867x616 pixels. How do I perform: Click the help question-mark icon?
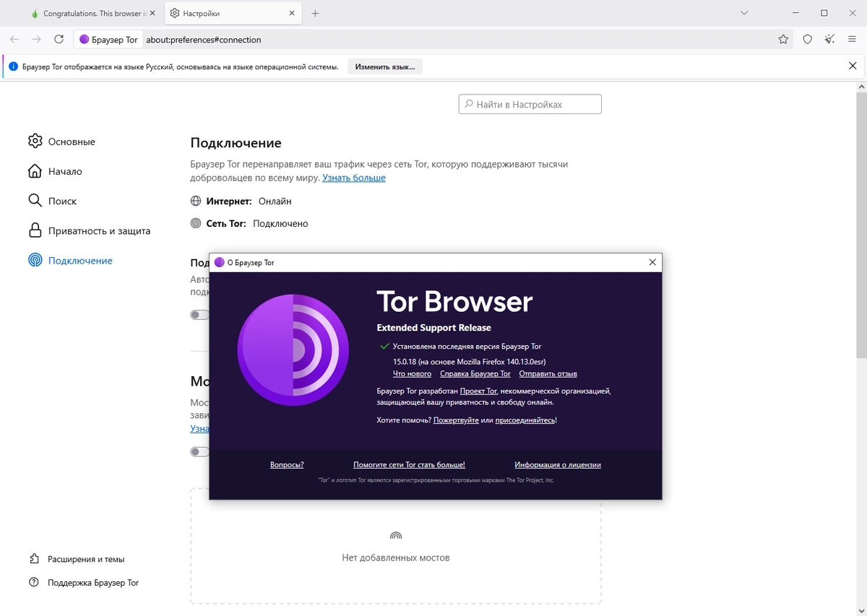tap(34, 582)
